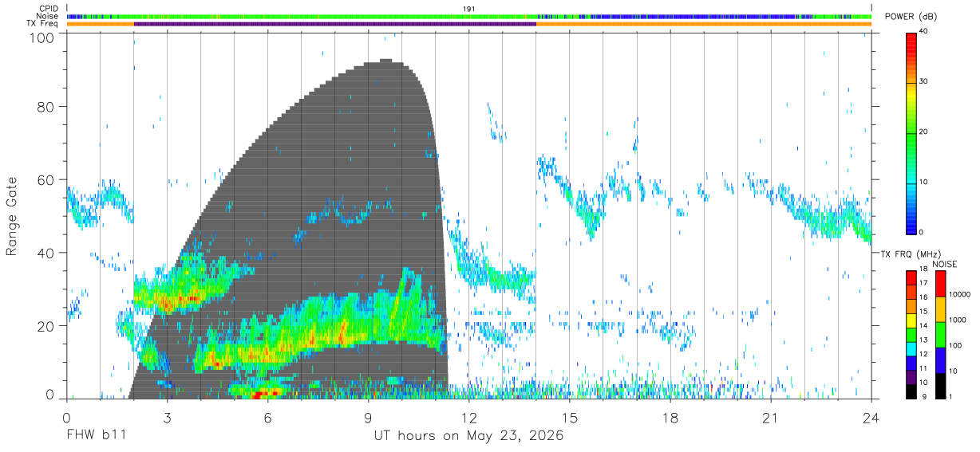Viewport: 980px width, 452px height.
Task: Click the TX FRQ (MHz) color scale
Action: pyautogui.click(x=911, y=333)
